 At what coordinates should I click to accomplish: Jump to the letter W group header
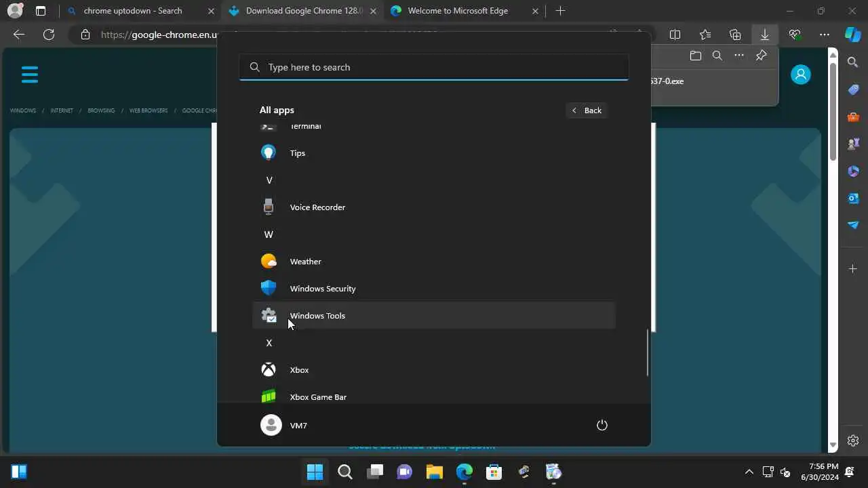coord(269,235)
